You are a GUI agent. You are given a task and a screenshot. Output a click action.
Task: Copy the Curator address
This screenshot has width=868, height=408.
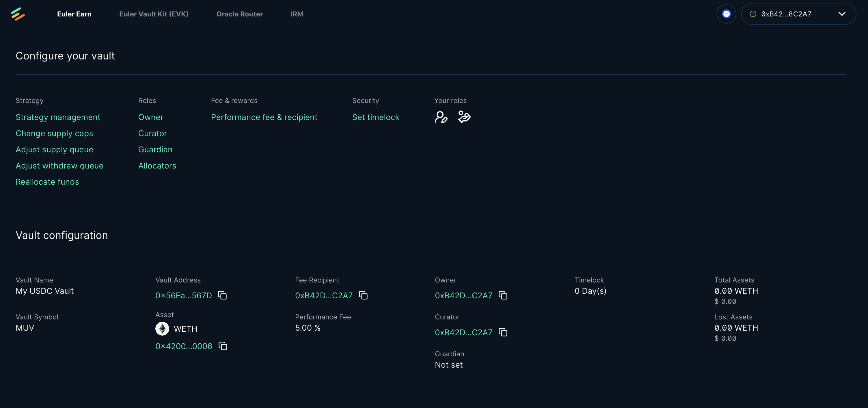coord(503,332)
